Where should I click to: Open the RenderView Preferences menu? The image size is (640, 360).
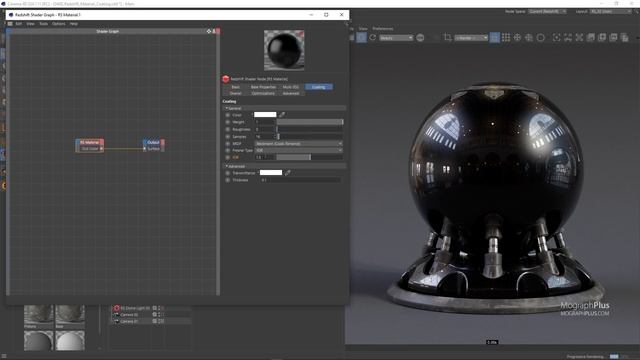[x=383, y=29]
